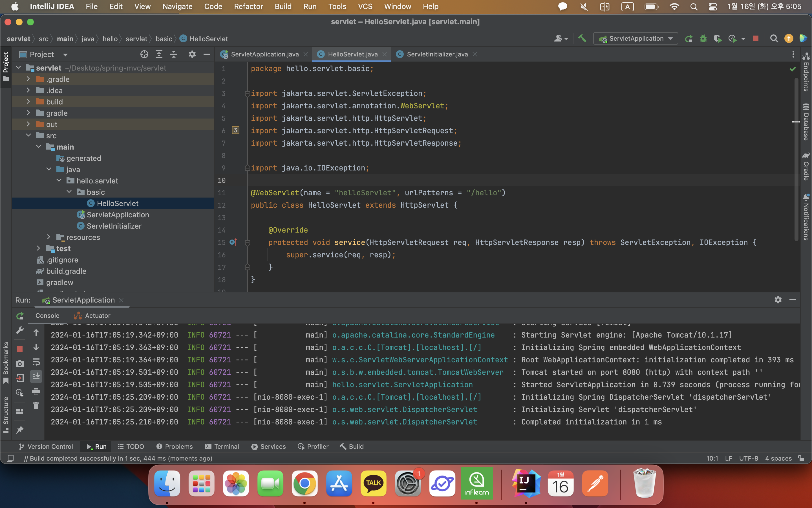Image resolution: width=812 pixels, height=508 pixels.
Task: Click cursor position 10:1 in status bar
Action: tap(712, 458)
